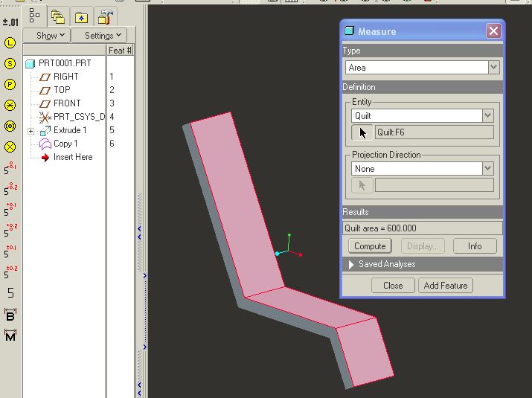
Task: Select the yellow S circle icon
Action: (10, 63)
